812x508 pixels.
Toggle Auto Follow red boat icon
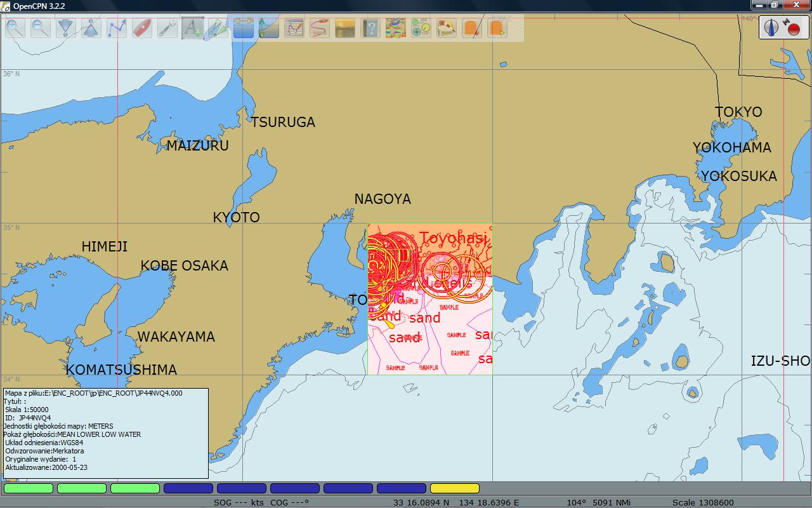tap(142, 28)
